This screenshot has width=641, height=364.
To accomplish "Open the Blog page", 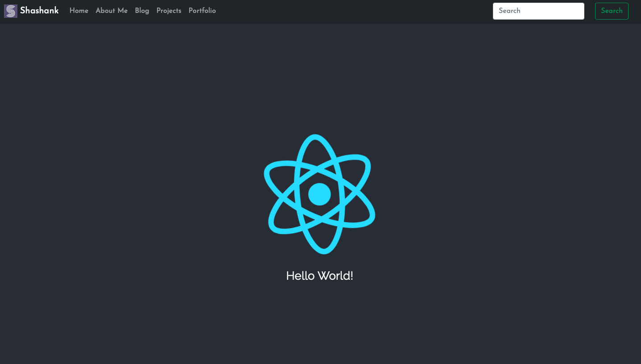I will [142, 11].
